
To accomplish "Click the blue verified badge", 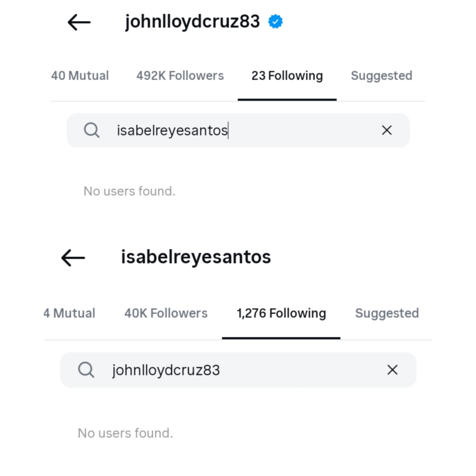I will coord(276,22).
